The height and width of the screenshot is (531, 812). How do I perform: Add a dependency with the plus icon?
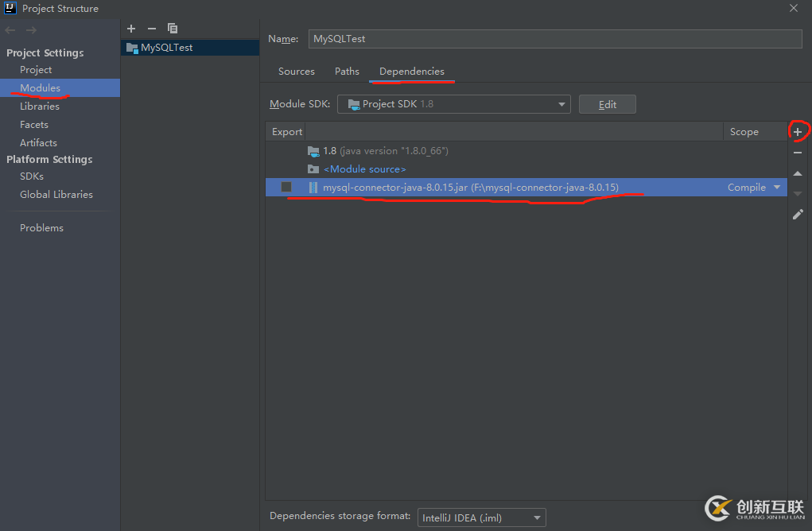point(798,132)
